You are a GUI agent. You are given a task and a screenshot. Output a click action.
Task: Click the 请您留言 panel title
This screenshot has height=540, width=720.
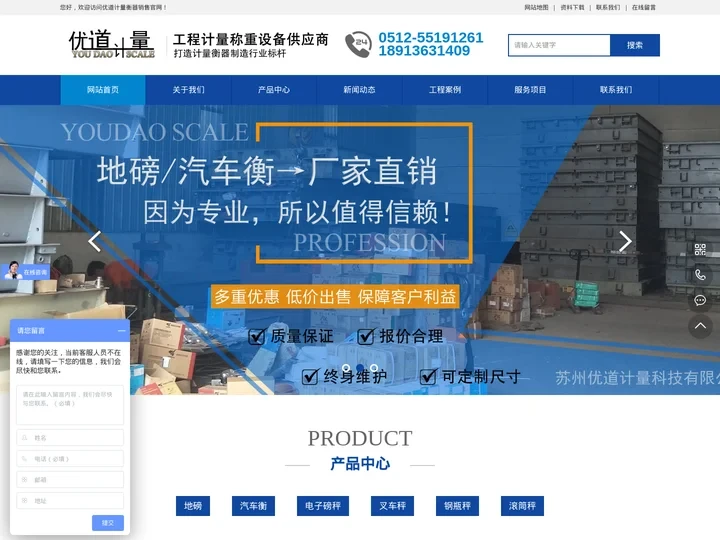(31, 331)
